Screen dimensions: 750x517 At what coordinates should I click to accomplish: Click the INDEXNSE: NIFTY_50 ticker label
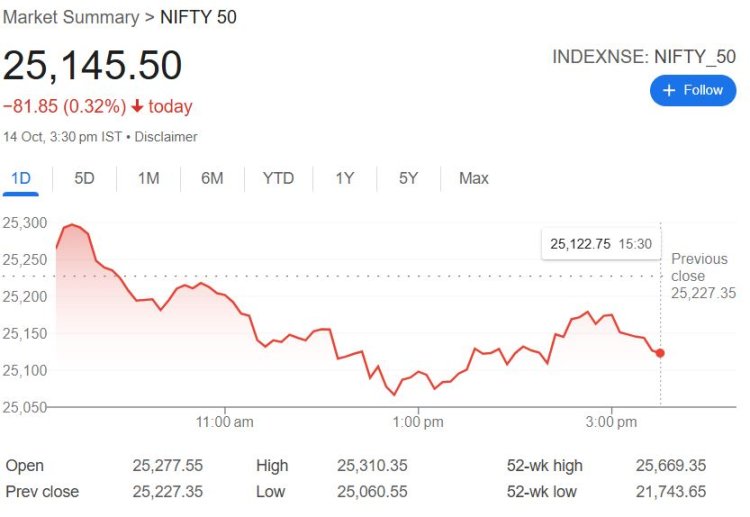643,57
